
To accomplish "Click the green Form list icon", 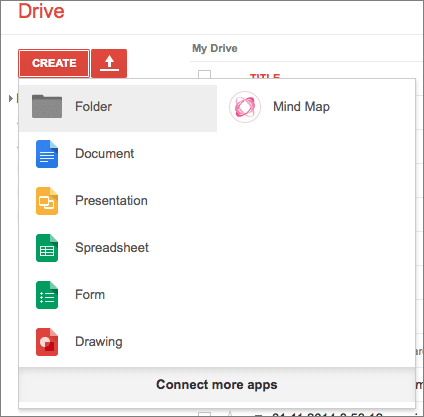I will coord(47,295).
